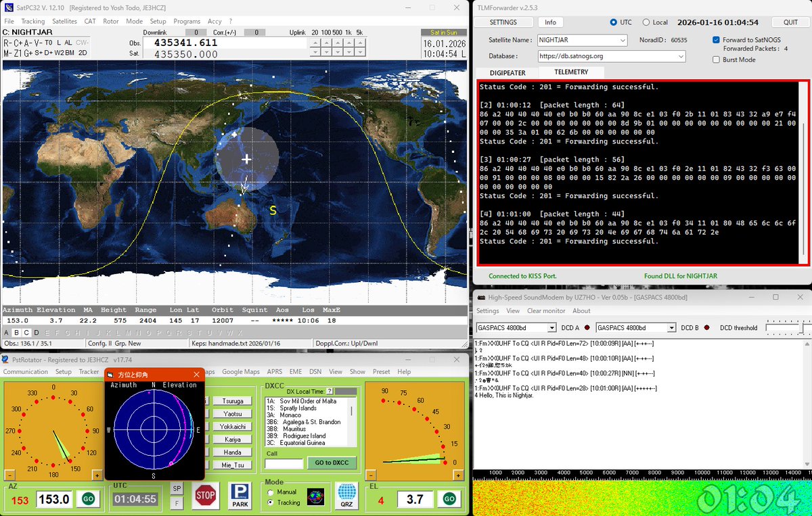Open the Rotor menu in SatPC32
The height and width of the screenshot is (516, 812).
point(111,22)
